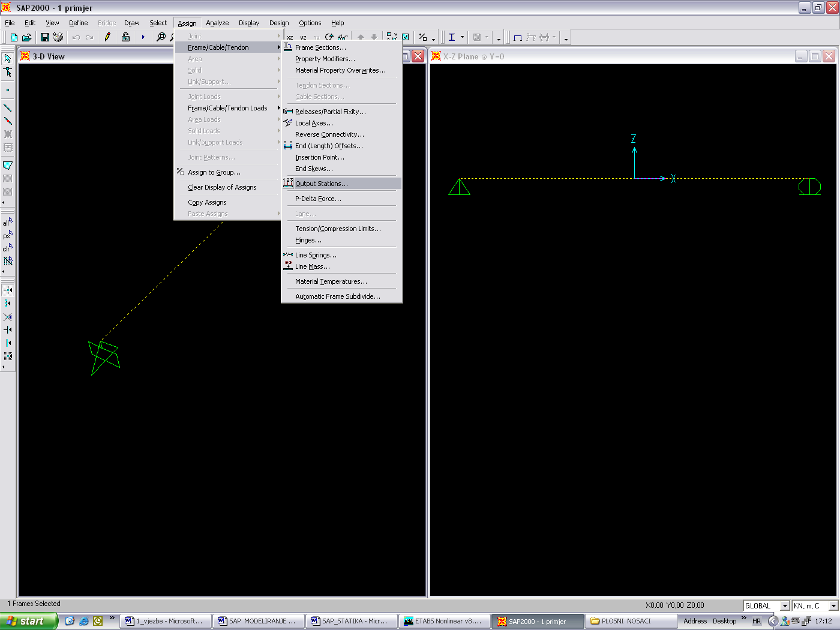Expand the left snap toolbar options arrow
This screenshot has height=630, width=840.
pos(4,367)
